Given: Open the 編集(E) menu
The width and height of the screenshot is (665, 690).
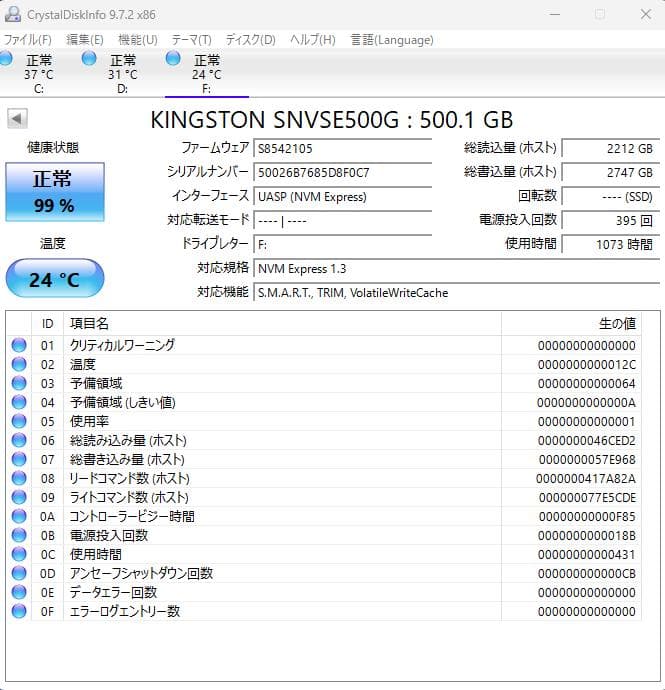Looking at the screenshot, I should [x=85, y=40].
